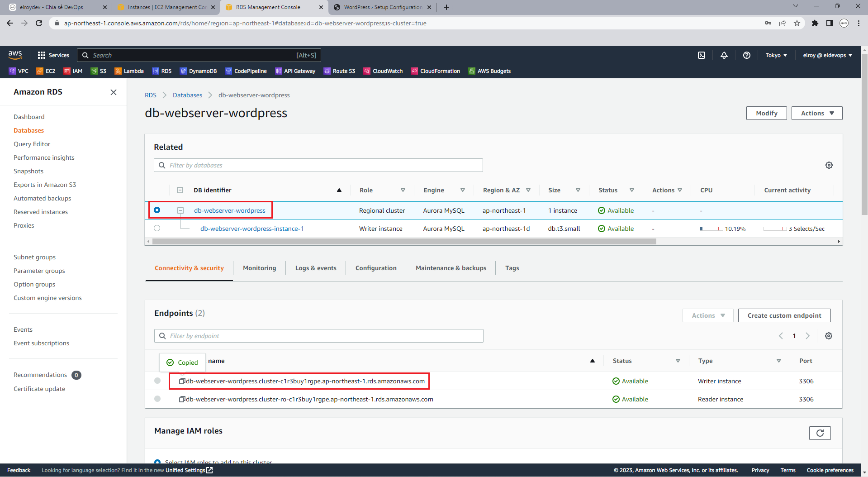Open the Role column filter arrow
The width and height of the screenshot is (868, 477).
point(403,190)
